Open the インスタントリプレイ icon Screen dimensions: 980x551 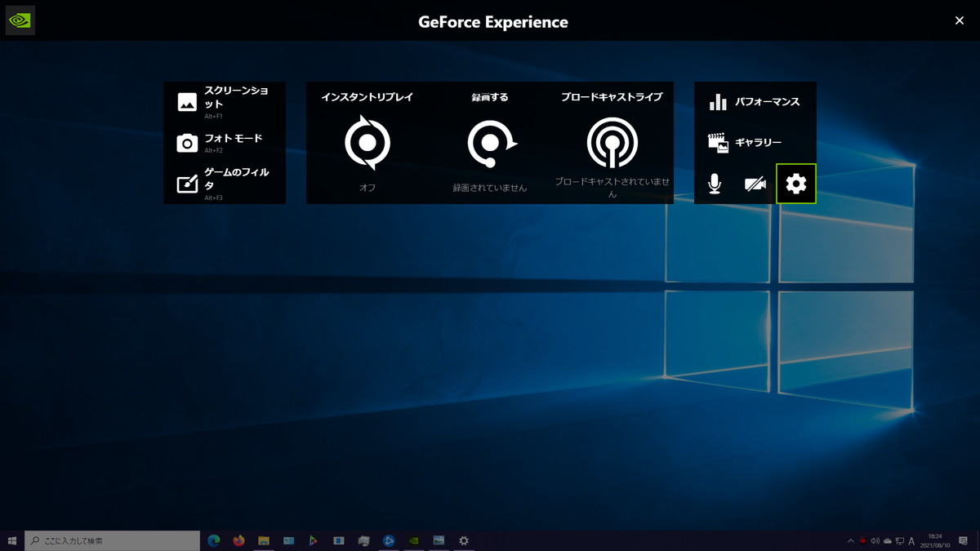367,143
